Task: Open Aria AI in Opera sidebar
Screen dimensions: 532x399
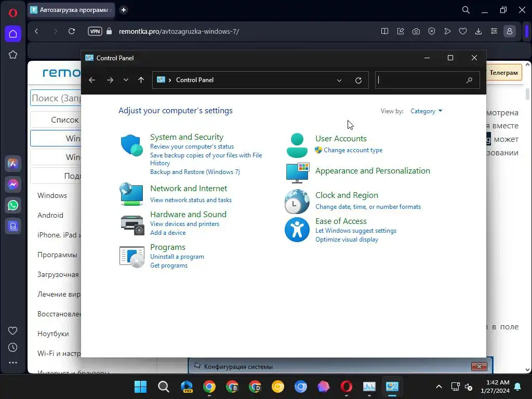Action: pos(13,164)
